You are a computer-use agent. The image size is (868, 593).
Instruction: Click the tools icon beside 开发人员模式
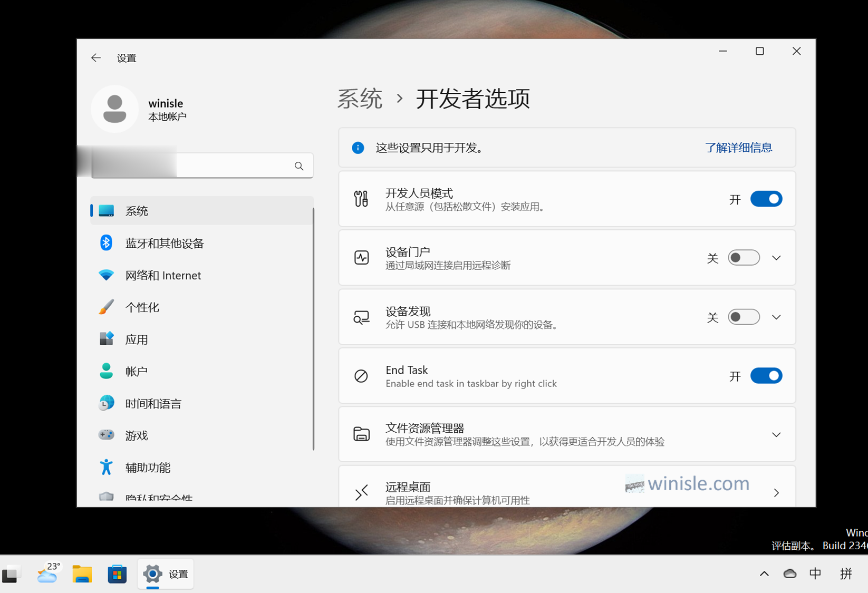(361, 199)
